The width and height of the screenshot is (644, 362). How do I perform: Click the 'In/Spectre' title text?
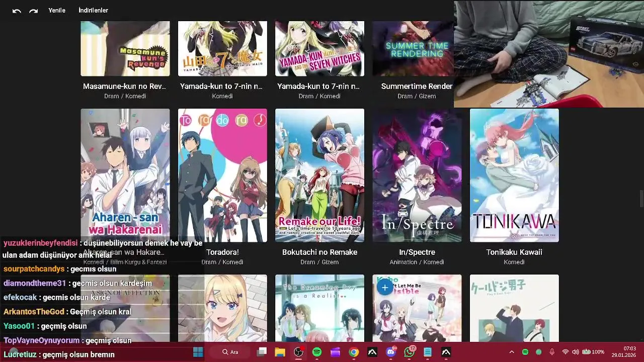point(417,252)
